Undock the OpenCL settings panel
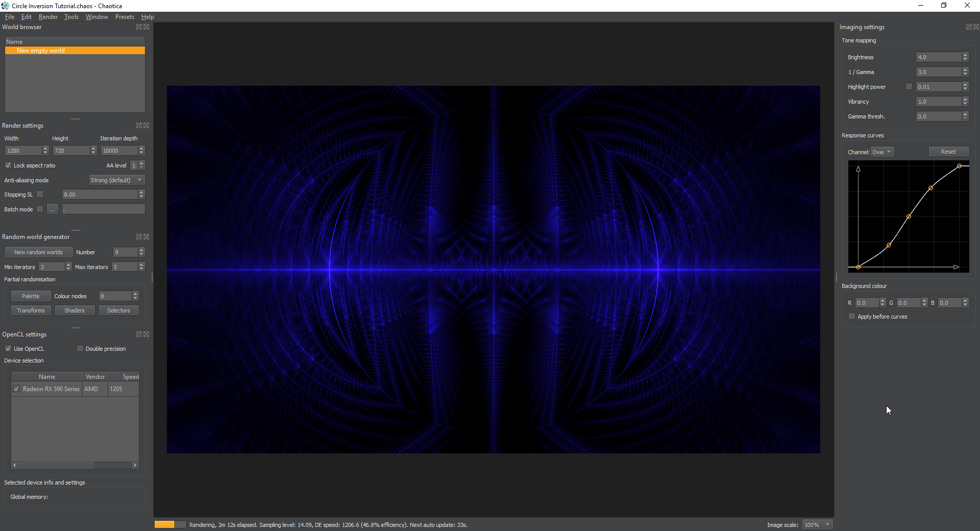 (138, 334)
